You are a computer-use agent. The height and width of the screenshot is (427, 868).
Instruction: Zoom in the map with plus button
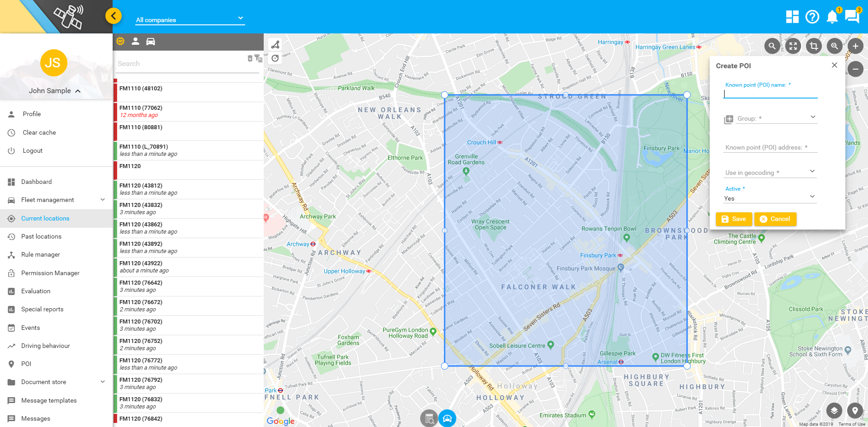tap(855, 46)
